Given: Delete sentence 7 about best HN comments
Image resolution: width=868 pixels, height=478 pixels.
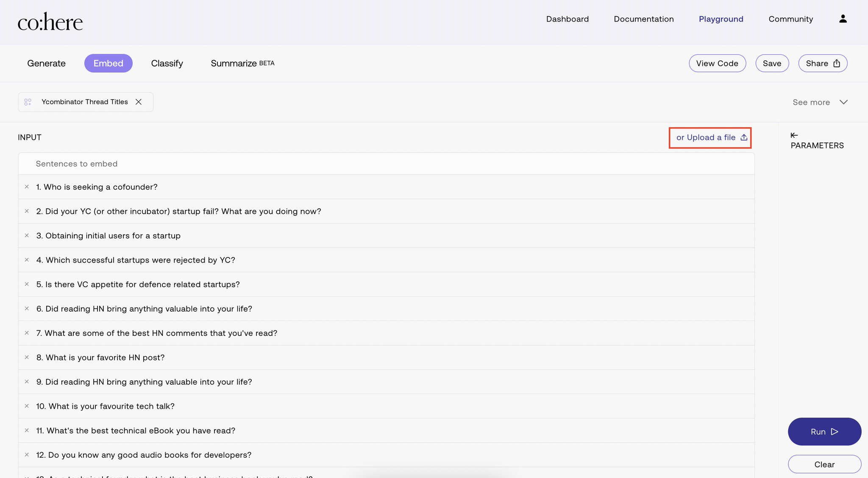Looking at the screenshot, I should (x=27, y=333).
